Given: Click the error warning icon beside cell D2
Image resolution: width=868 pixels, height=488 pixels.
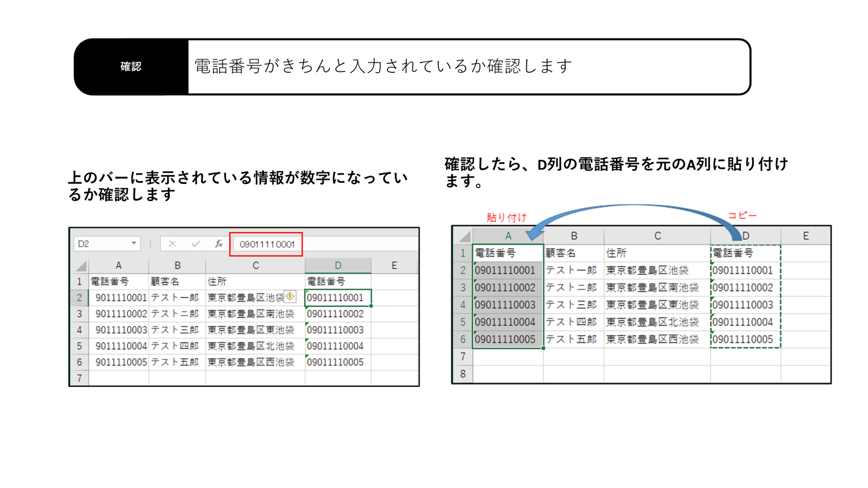Looking at the screenshot, I should [x=290, y=296].
